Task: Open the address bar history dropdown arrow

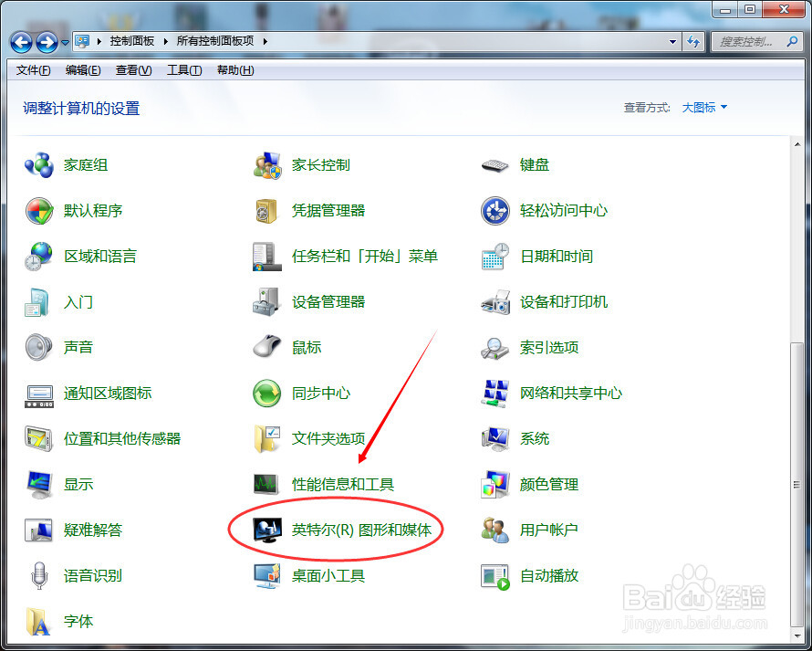Action: tap(672, 41)
